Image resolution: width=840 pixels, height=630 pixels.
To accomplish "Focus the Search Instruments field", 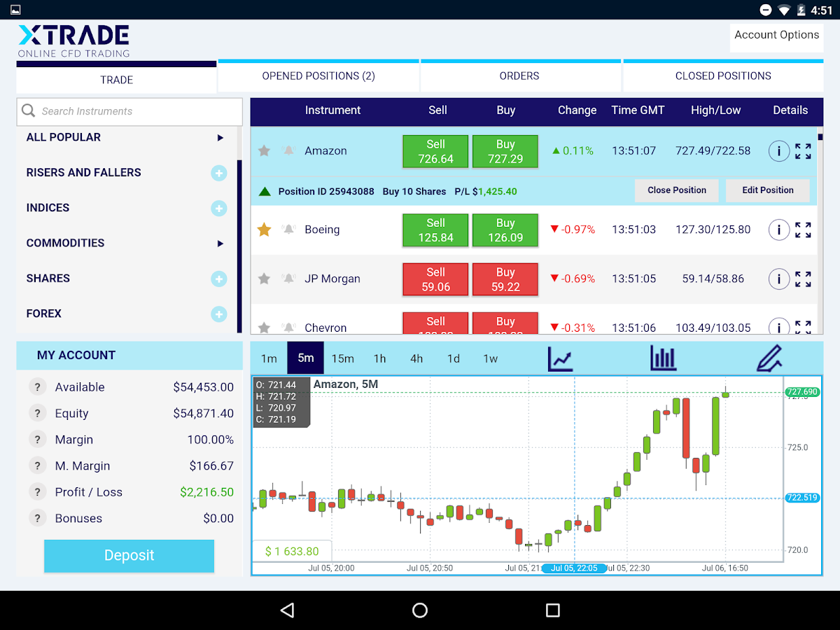I will pyautogui.click(x=129, y=111).
